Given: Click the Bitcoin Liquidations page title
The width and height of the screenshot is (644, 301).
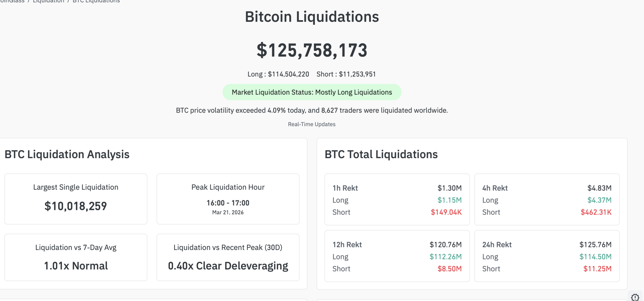Looking at the screenshot, I should click(312, 17).
